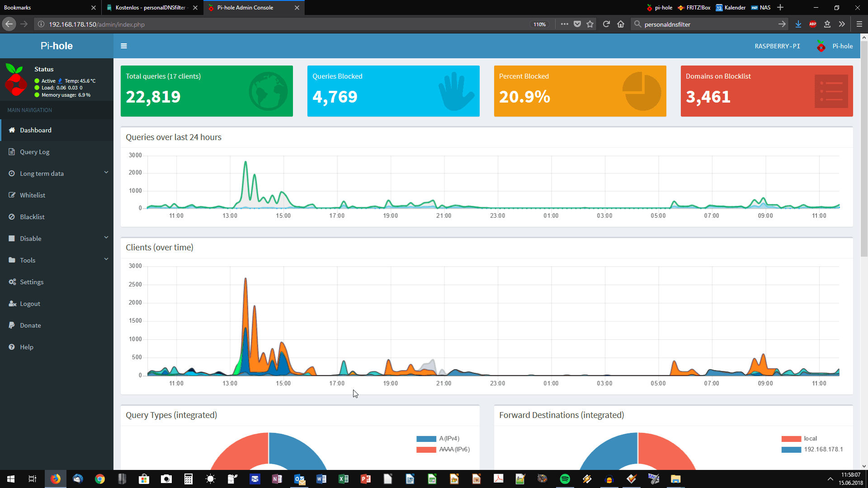Click the Total queries green card
Viewport: 868px width, 488px height.
[207, 91]
